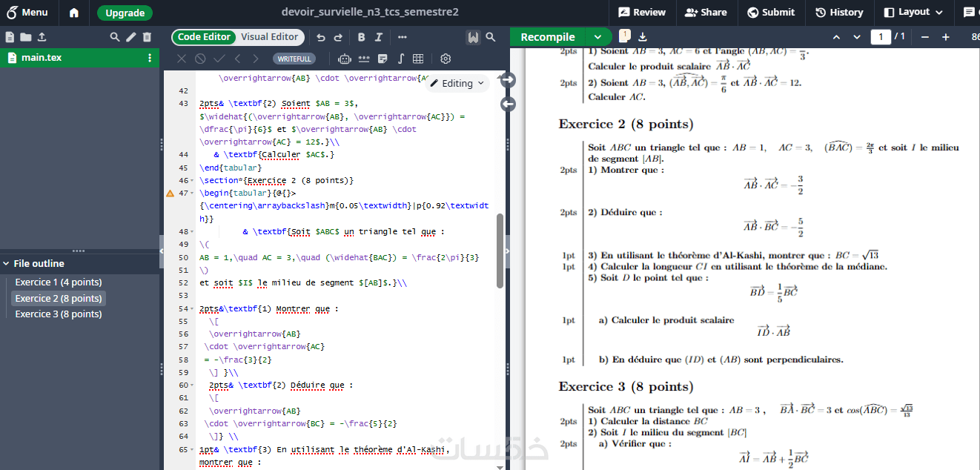980x470 pixels.
Task: Toggle the Writefull W button
Action: (473, 37)
